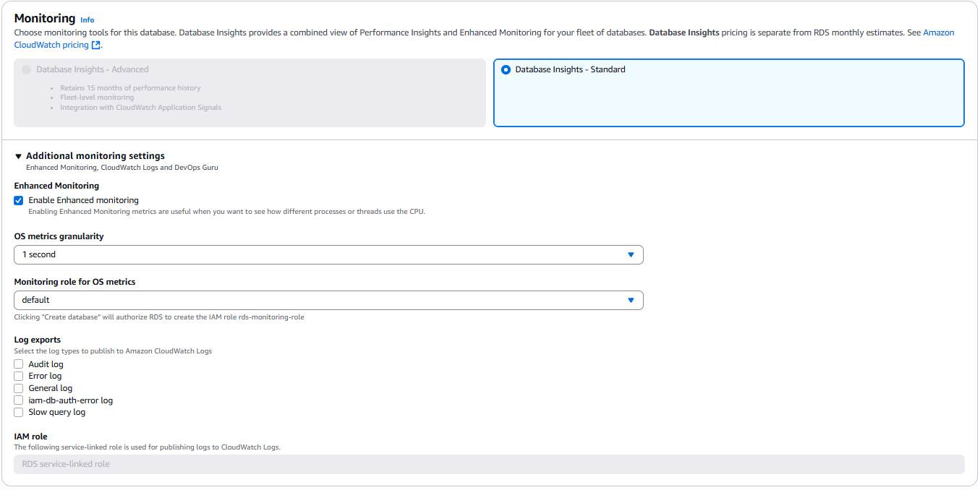Select the Database Insights - Standard card
The width and height of the screenshot is (980, 490).
(x=728, y=93)
